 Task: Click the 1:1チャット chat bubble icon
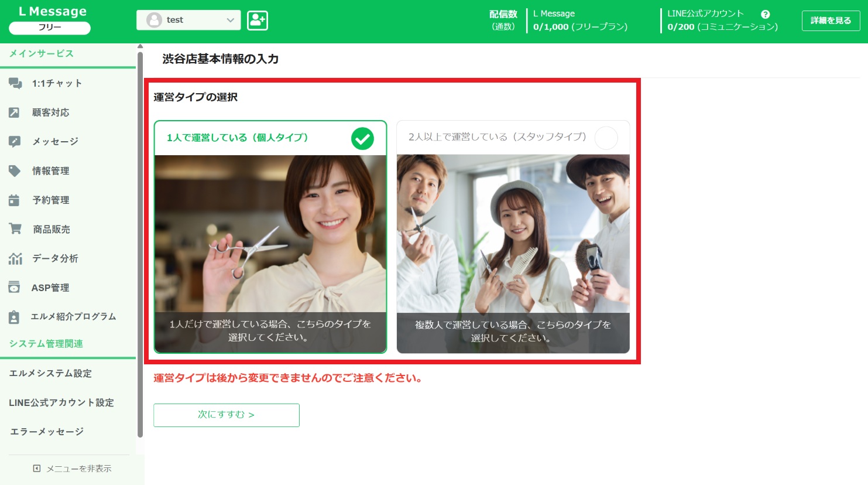tap(15, 83)
